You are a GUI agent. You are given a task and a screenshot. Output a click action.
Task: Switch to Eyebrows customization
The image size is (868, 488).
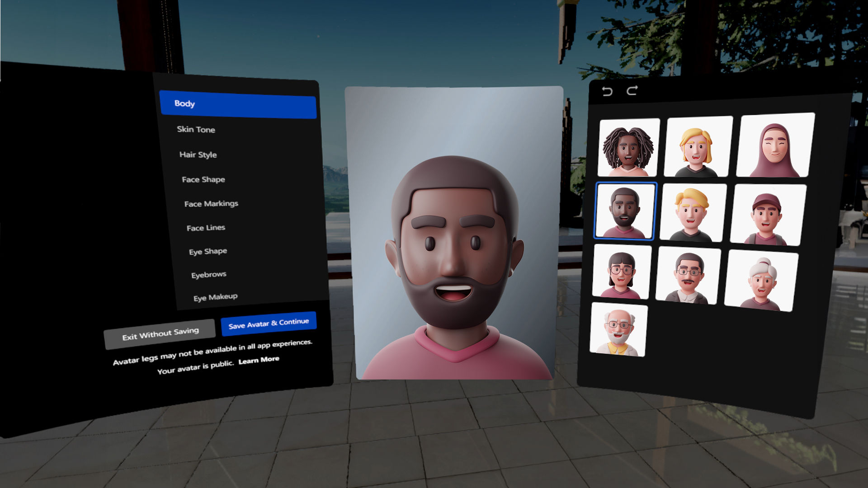point(209,273)
